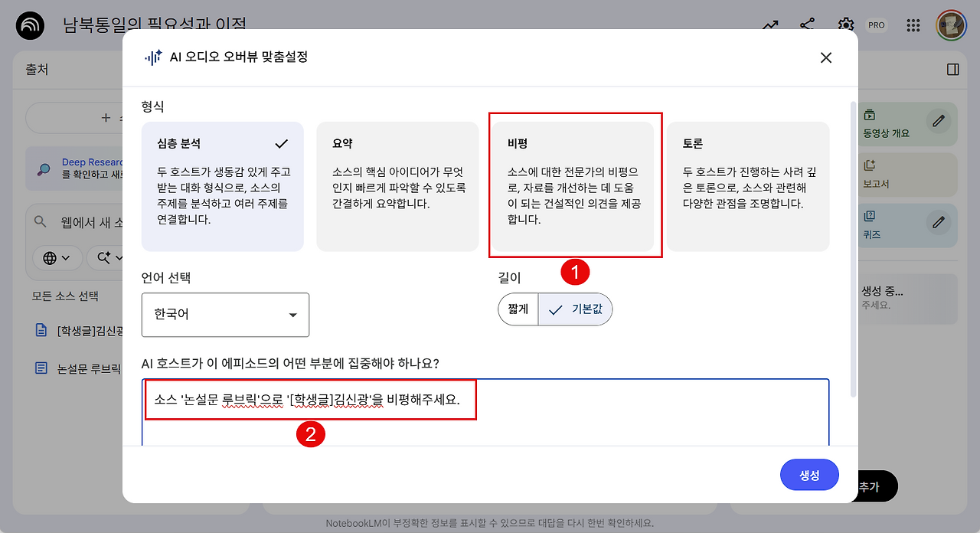Screen dimensions: 980x533
Task: Open the analytics trend icon in header
Action: pos(769,25)
